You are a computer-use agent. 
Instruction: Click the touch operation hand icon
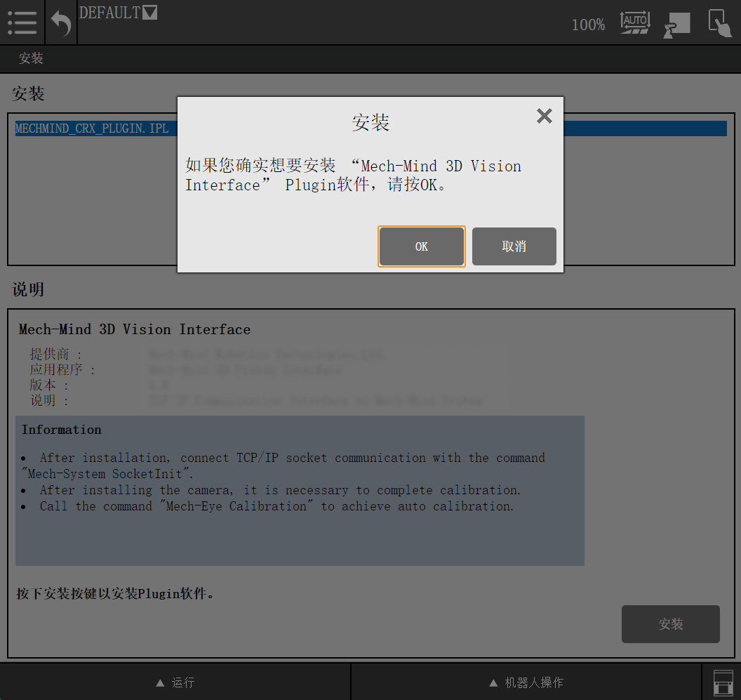[x=720, y=22]
